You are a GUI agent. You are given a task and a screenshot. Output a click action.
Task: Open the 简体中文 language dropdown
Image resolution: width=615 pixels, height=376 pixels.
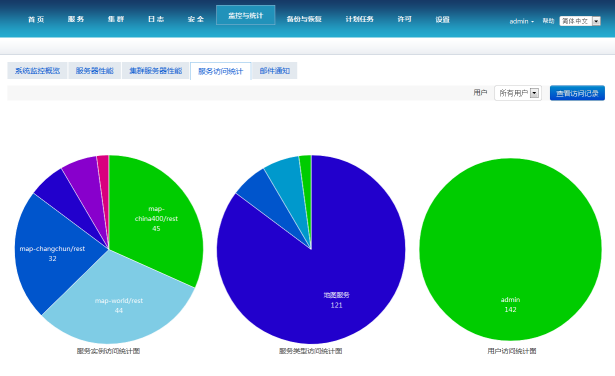tap(580, 21)
